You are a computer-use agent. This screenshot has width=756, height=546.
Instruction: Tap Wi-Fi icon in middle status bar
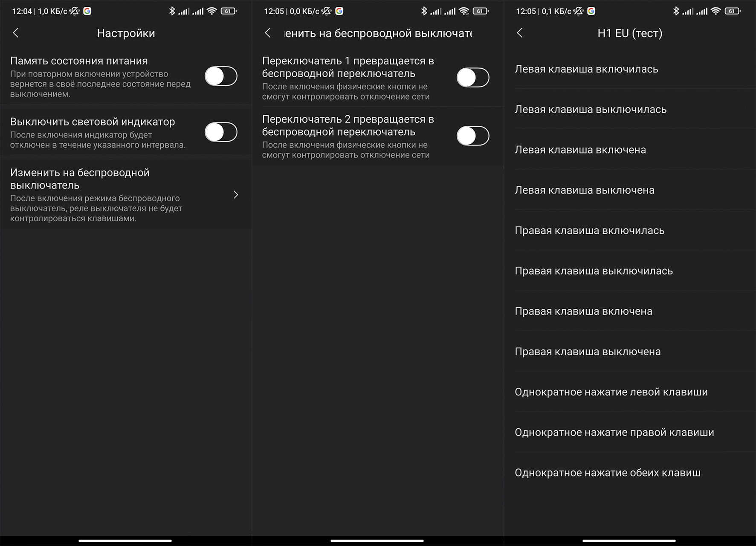[463, 11]
